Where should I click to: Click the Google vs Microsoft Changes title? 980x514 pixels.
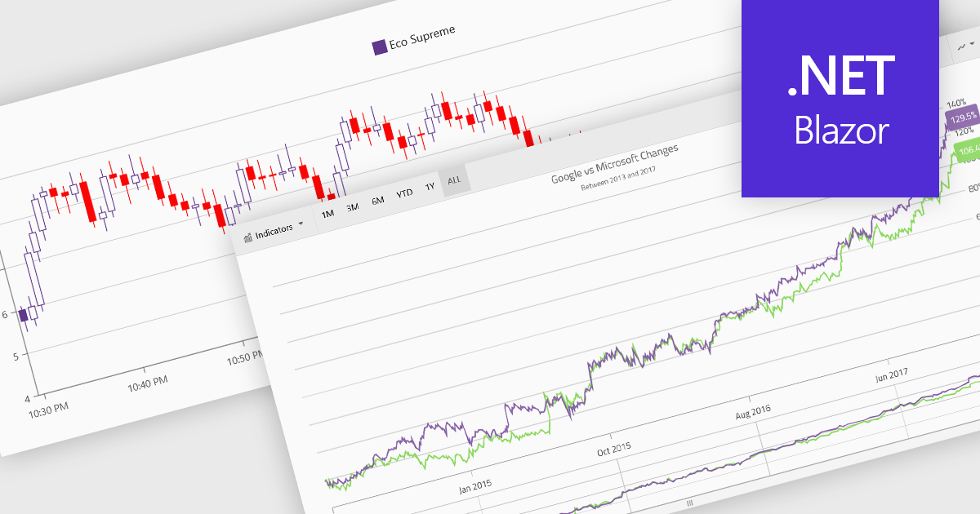[614, 166]
